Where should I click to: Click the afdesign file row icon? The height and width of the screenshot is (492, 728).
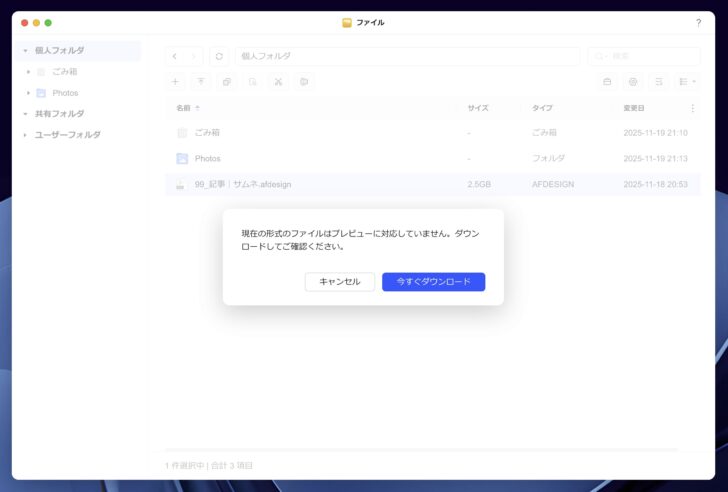point(180,185)
